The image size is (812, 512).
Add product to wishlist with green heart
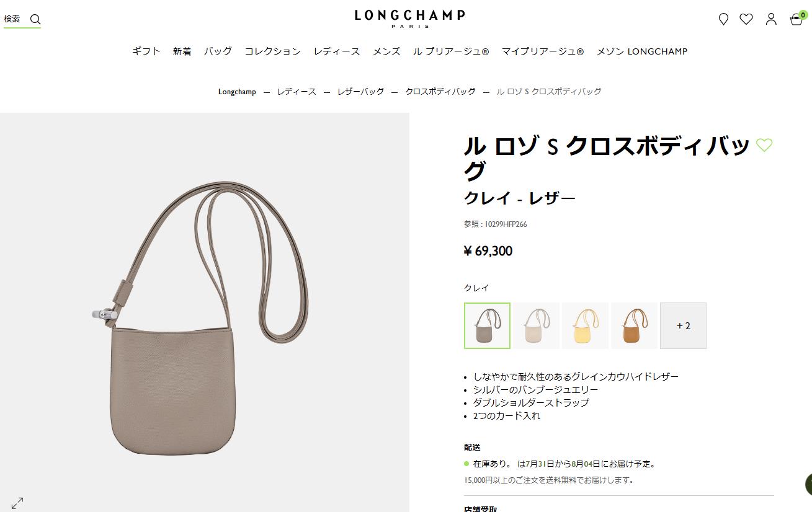click(764, 145)
